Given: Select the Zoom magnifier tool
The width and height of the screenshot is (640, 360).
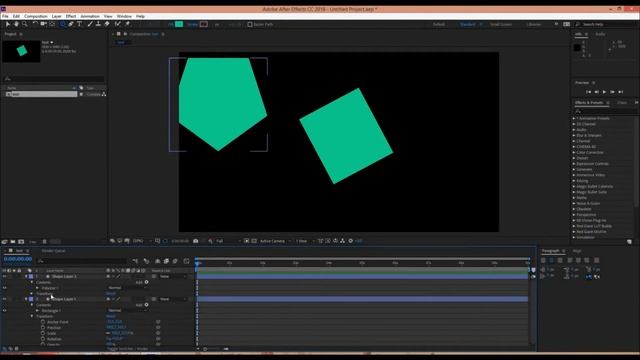Looking at the screenshot, I should coord(24,24).
